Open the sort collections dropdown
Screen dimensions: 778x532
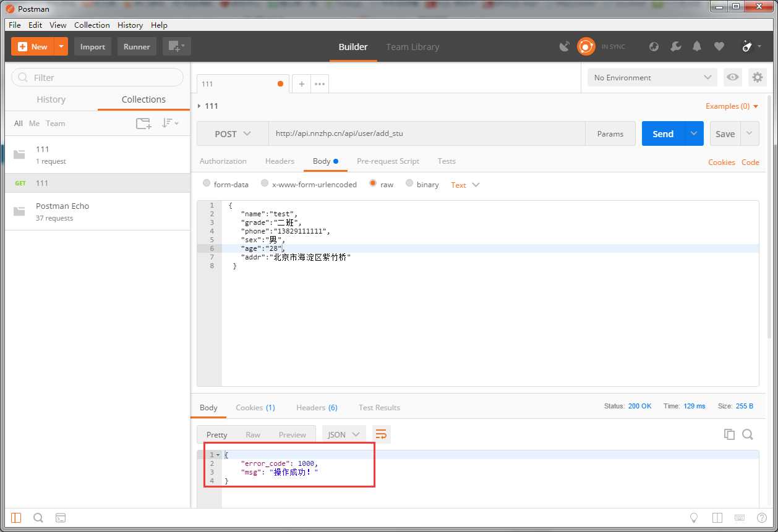click(170, 123)
